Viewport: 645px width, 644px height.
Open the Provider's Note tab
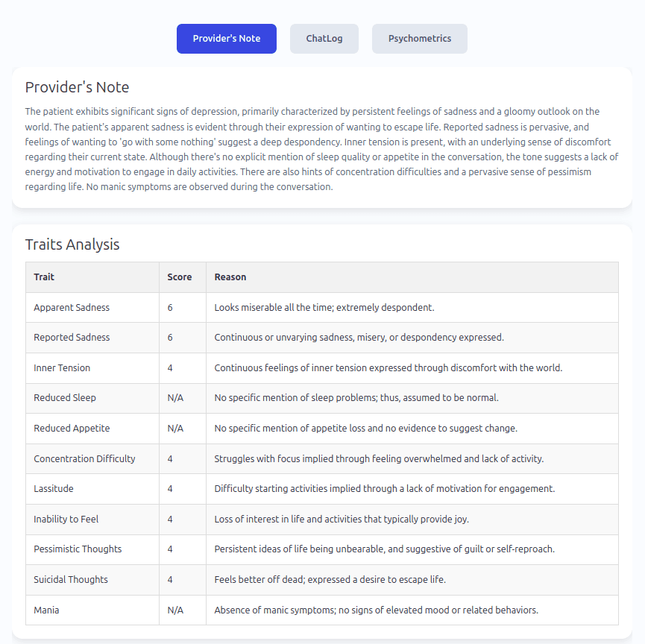(227, 39)
